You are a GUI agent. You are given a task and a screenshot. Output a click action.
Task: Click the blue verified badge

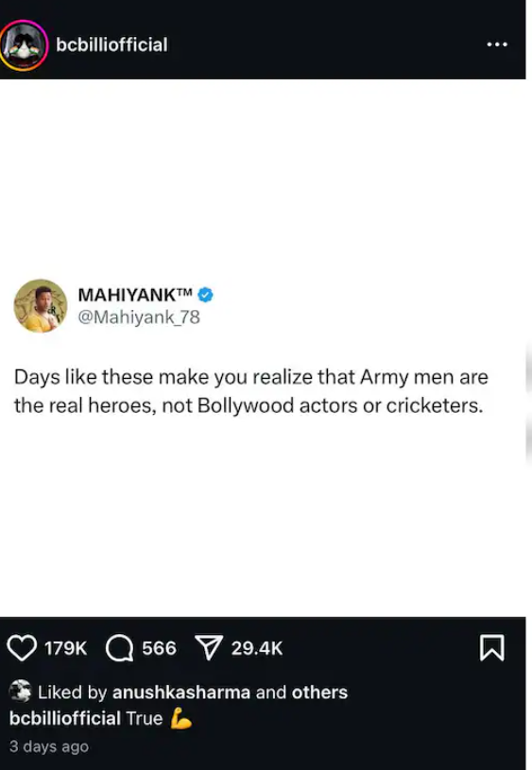205,295
